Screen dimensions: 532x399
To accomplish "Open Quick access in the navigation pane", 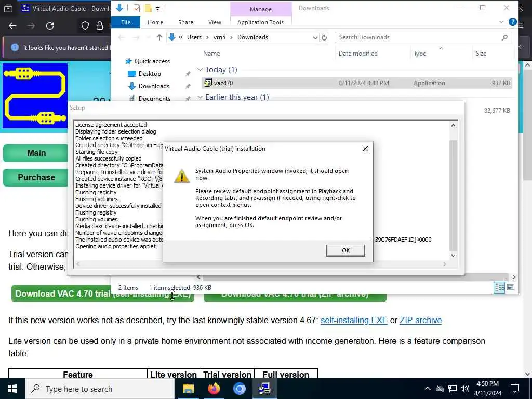I will point(152,61).
